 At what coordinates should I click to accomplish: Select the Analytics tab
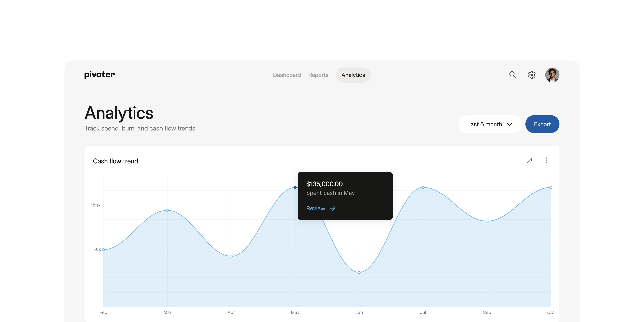pyautogui.click(x=353, y=75)
